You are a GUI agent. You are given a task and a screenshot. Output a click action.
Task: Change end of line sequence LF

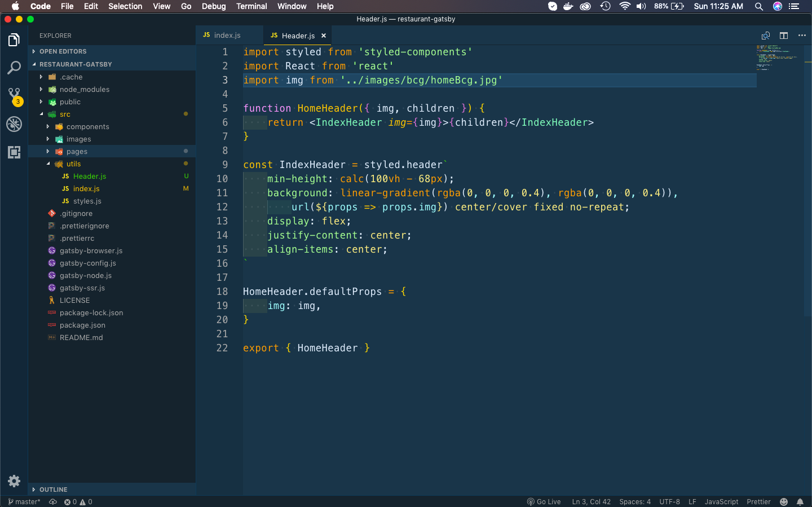click(692, 502)
